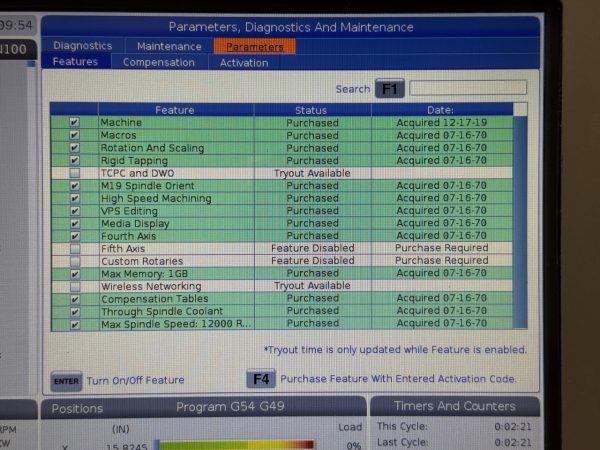Click the Timers And Counters header
The height and width of the screenshot is (450, 600).
pos(455,406)
